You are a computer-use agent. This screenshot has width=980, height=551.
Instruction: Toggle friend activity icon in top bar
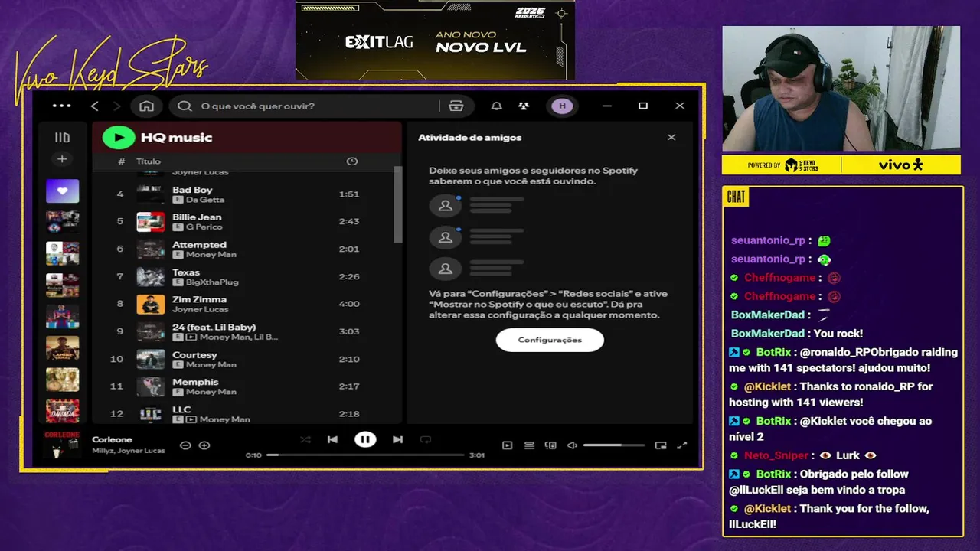(523, 106)
